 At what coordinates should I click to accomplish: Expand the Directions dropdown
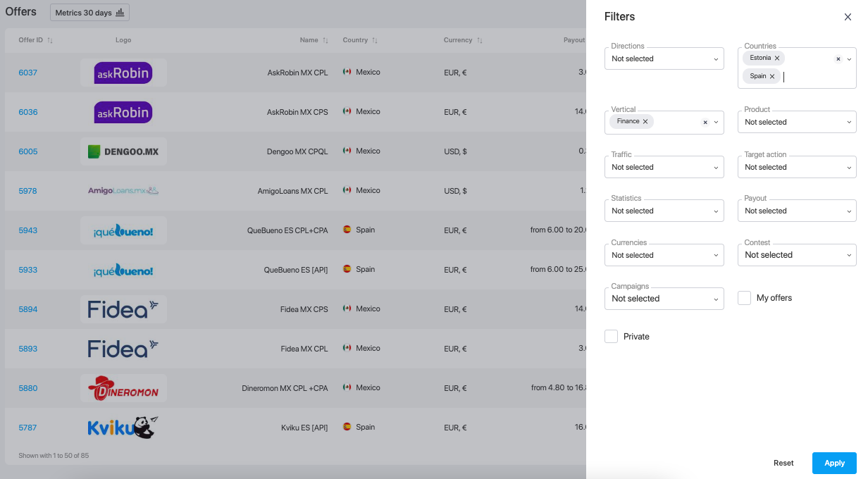664,58
